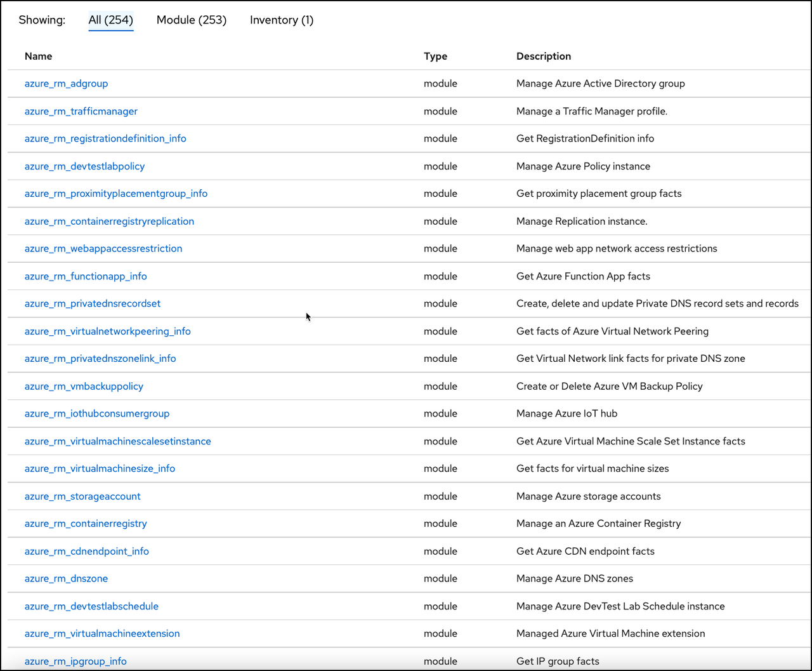Click the Name column header
Image resolution: width=812 pixels, height=671 pixels.
click(38, 56)
